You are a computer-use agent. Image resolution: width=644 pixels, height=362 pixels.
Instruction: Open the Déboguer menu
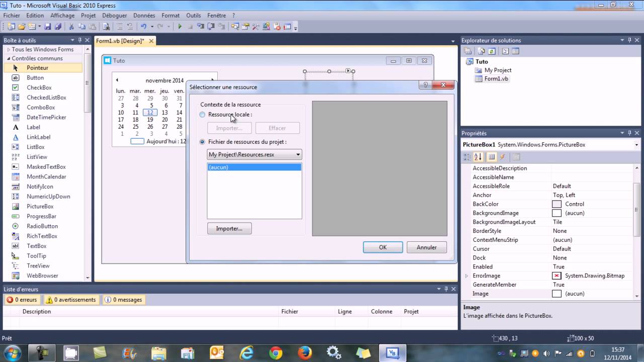[114, 16]
